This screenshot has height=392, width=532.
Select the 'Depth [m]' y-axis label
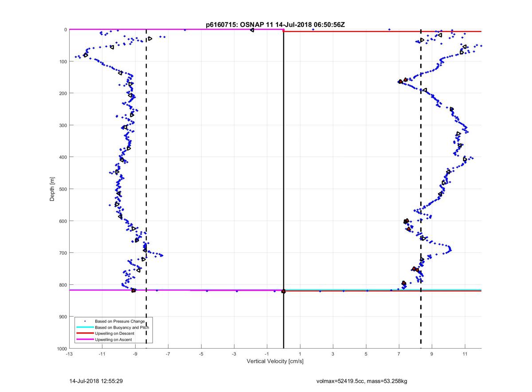point(52,189)
